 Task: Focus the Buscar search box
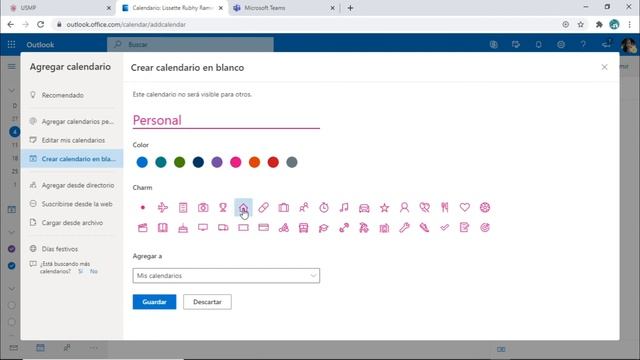190,44
